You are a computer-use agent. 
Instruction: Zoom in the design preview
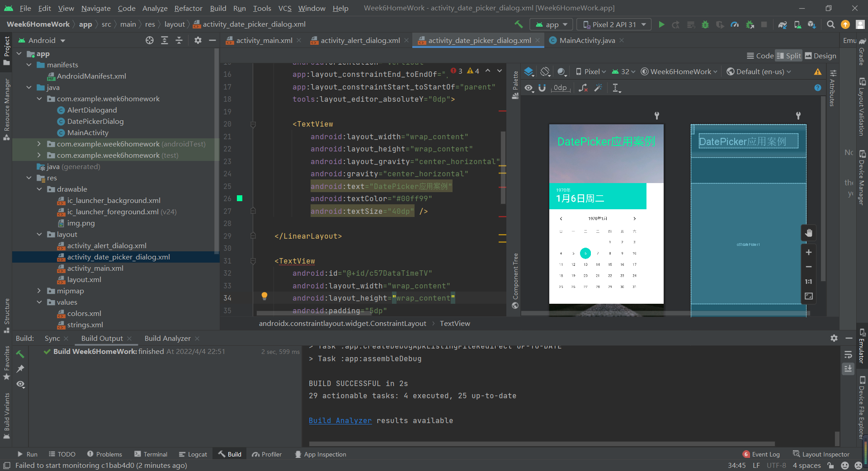click(x=809, y=252)
